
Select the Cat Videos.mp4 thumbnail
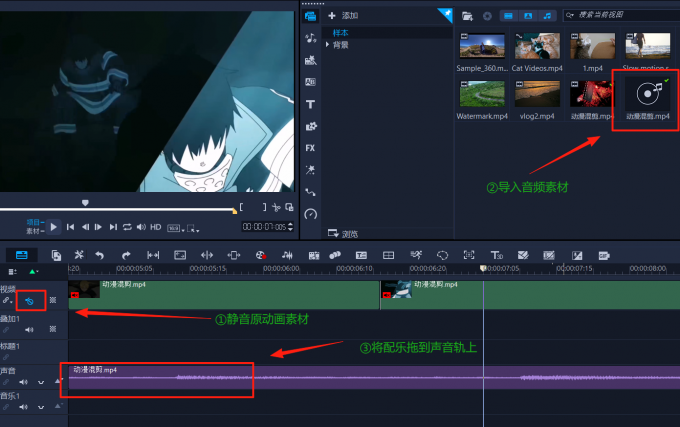pos(538,46)
